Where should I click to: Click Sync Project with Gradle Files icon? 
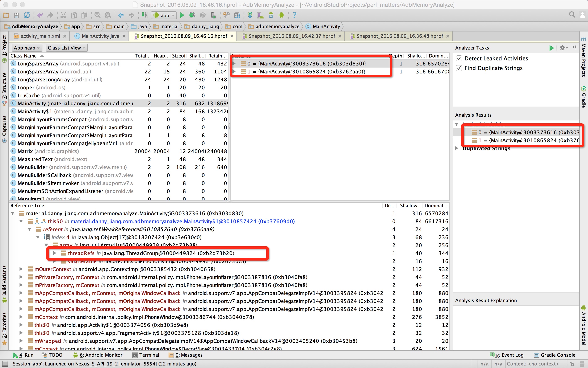[250, 15]
